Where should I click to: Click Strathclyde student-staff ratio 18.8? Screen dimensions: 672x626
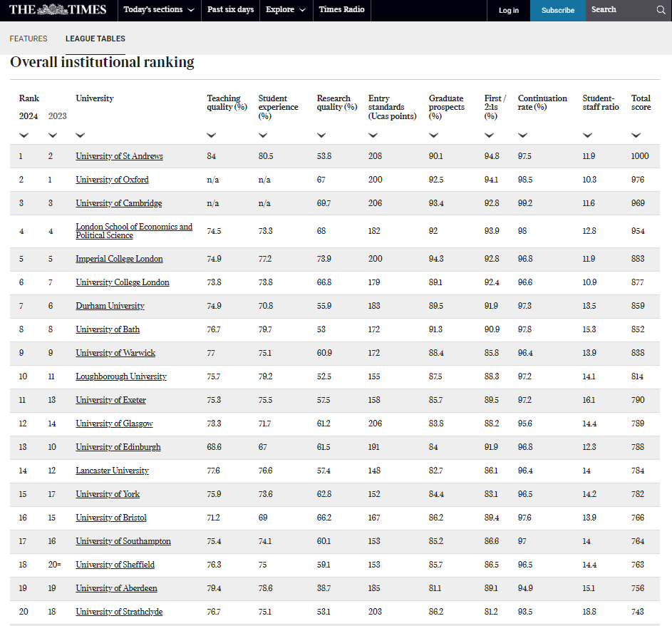click(589, 612)
